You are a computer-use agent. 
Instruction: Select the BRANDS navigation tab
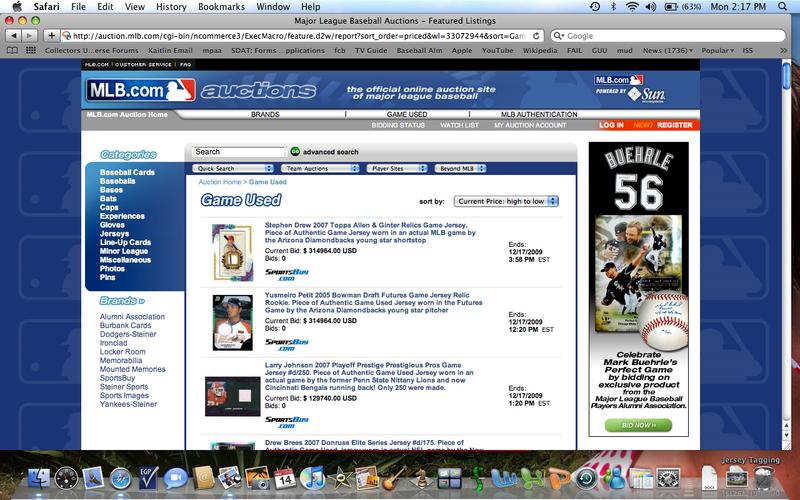coord(265,114)
